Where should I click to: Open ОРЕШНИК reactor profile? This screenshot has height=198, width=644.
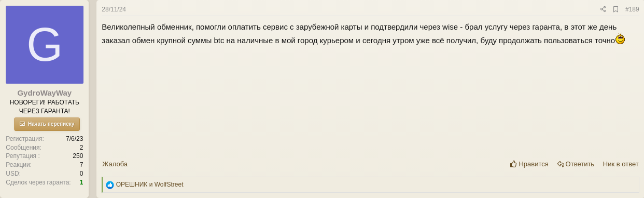[x=132, y=184]
